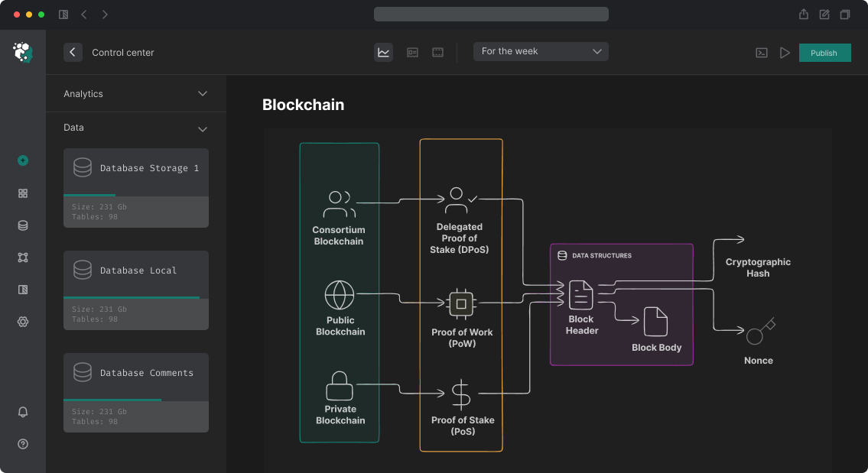
Task: Click the Publish button
Action: (824, 53)
